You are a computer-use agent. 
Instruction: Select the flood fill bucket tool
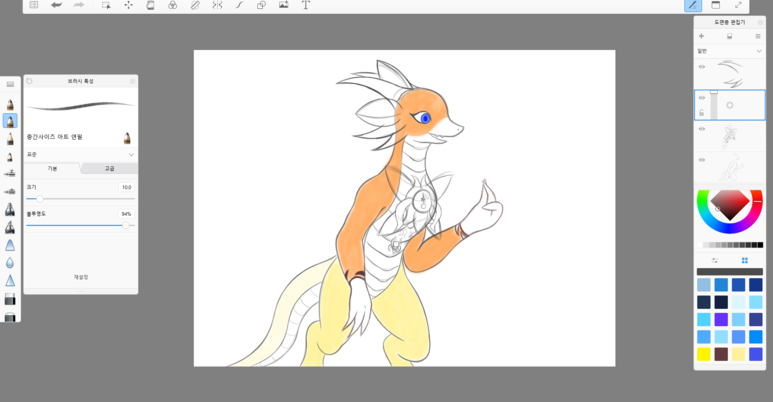(x=150, y=5)
